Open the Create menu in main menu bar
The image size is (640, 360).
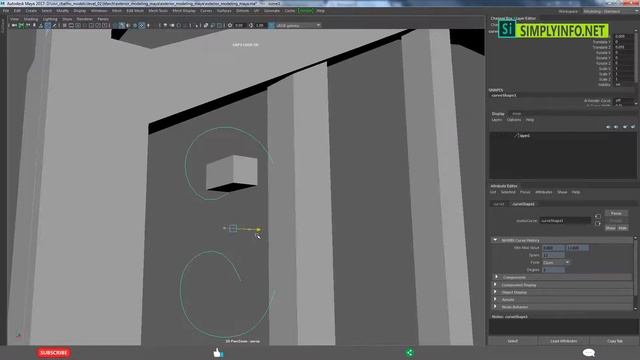(31, 11)
